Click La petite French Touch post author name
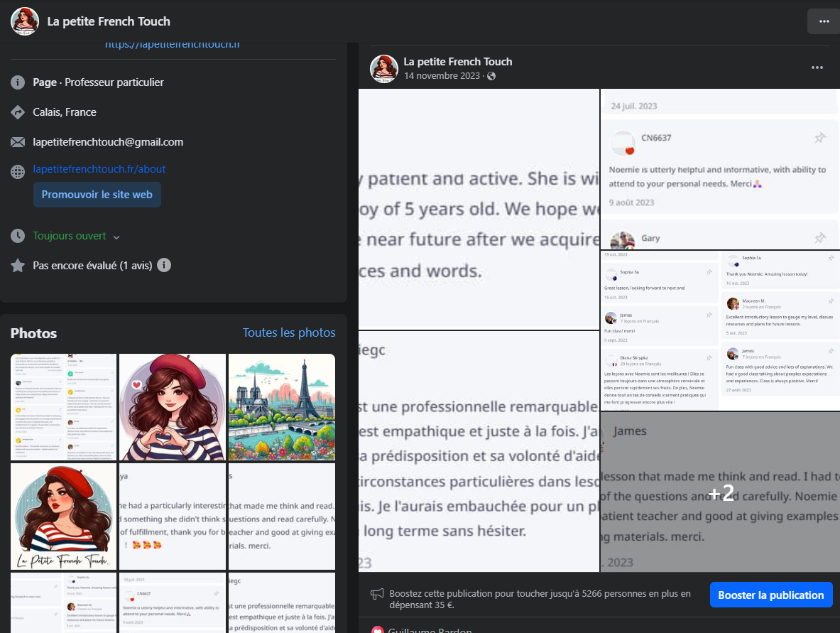 pyautogui.click(x=457, y=61)
